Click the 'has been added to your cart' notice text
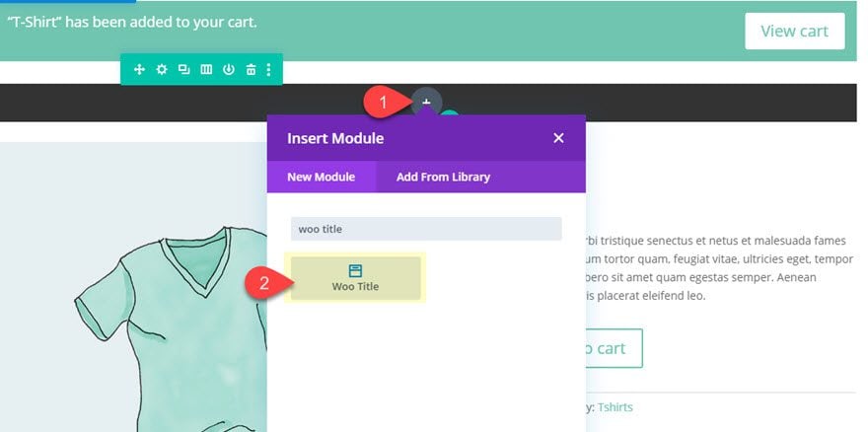The height and width of the screenshot is (432, 868). pyautogui.click(x=132, y=23)
